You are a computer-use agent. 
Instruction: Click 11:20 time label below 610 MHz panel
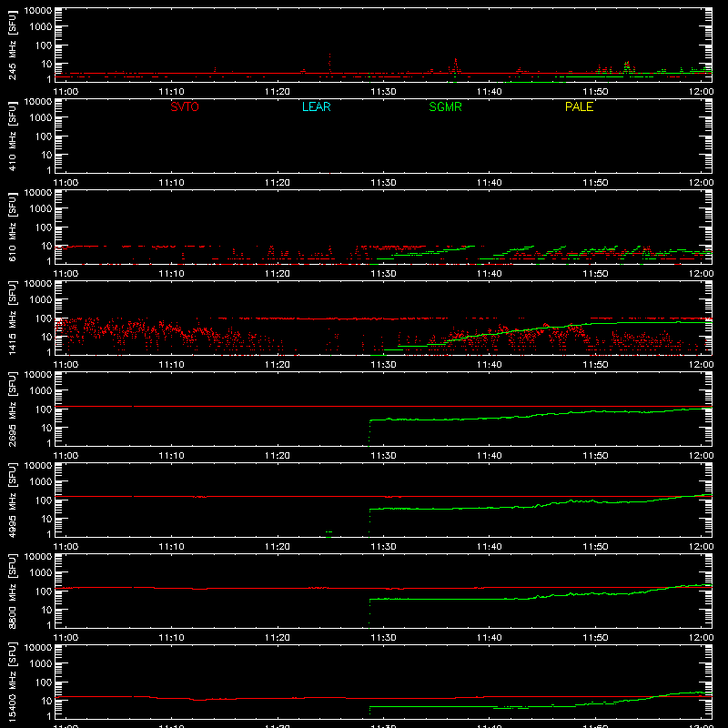(x=278, y=274)
